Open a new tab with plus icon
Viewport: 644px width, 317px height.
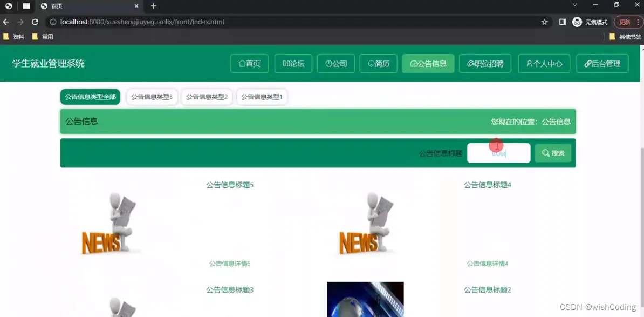pyautogui.click(x=154, y=6)
